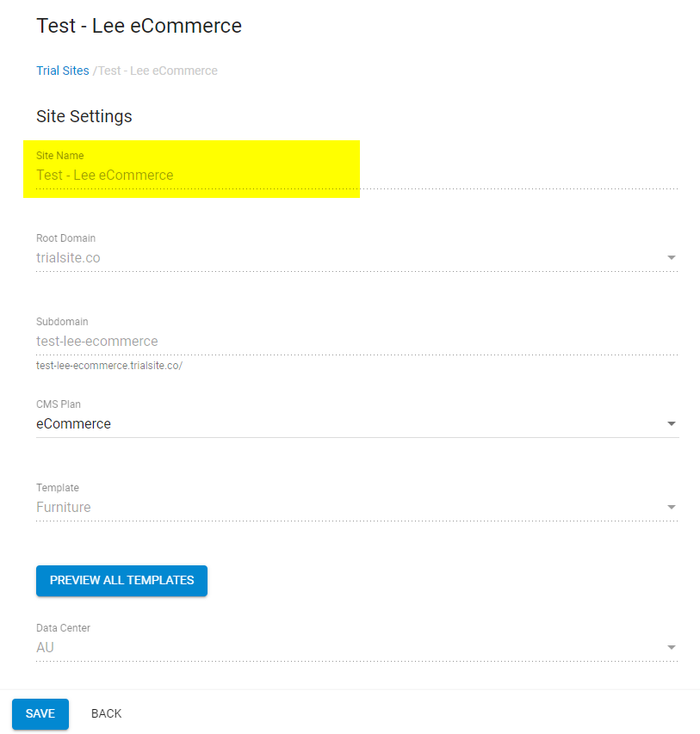
Task: Go to Trial Sites breadcrumb link
Action: click(x=63, y=71)
